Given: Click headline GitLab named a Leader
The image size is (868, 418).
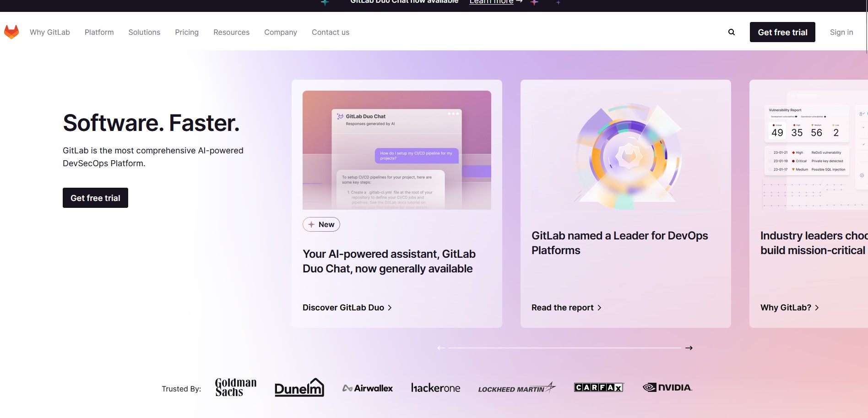Looking at the screenshot, I should coord(620,243).
